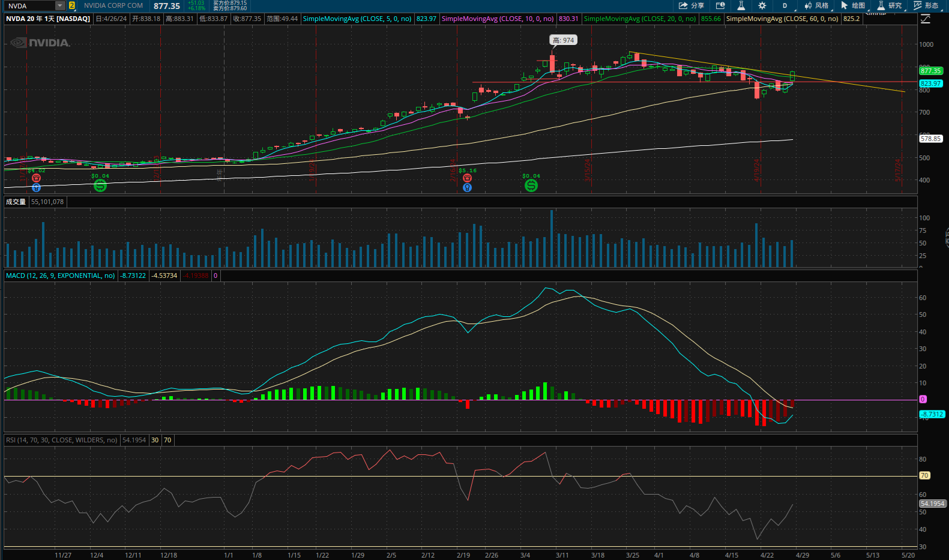Click the RSI 54.1954 value in header

tap(134, 440)
